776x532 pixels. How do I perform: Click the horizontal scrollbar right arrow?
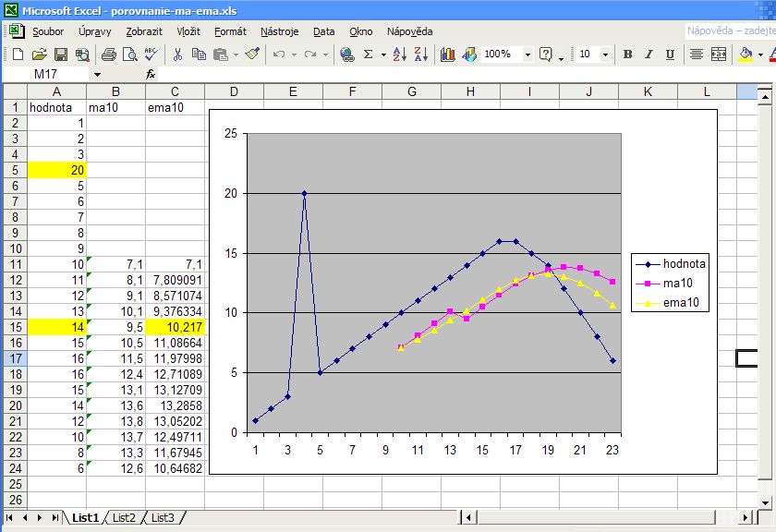pyautogui.click(x=746, y=517)
